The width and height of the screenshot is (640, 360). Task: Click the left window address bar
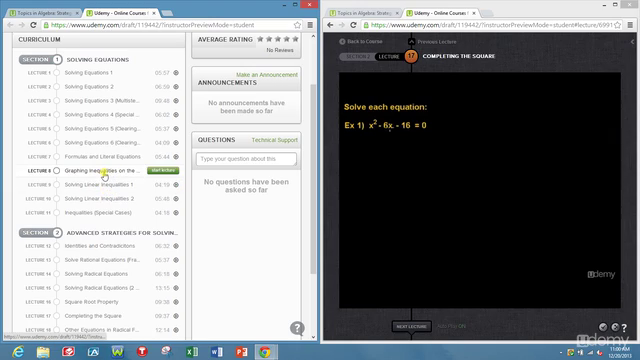167,25
